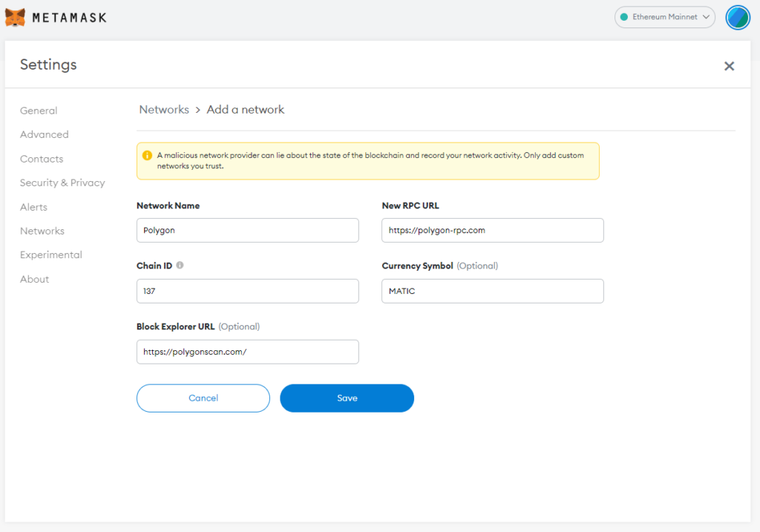Viewport: 760px width, 532px height.
Task: Click the 'New RPC URL' label
Action: point(410,206)
